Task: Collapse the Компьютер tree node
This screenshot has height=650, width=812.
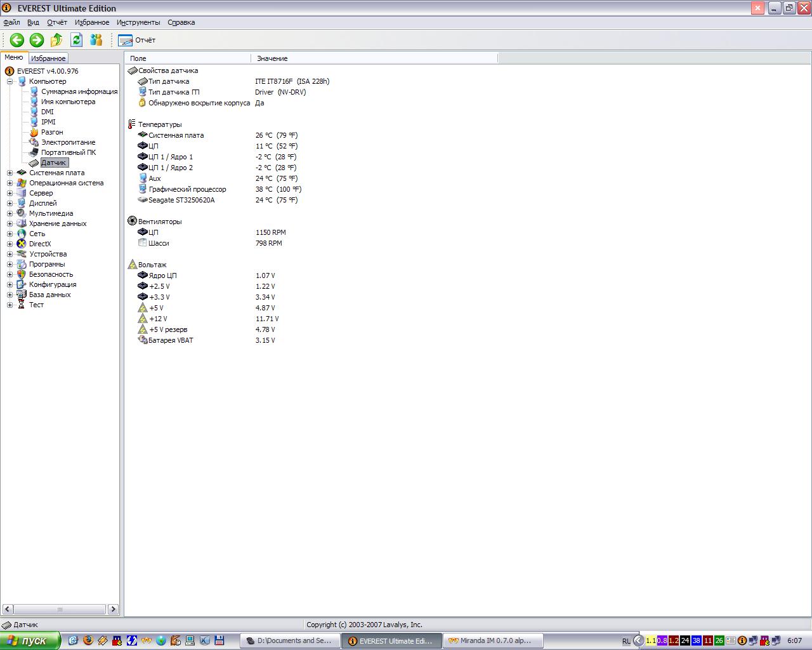Action: (x=10, y=81)
